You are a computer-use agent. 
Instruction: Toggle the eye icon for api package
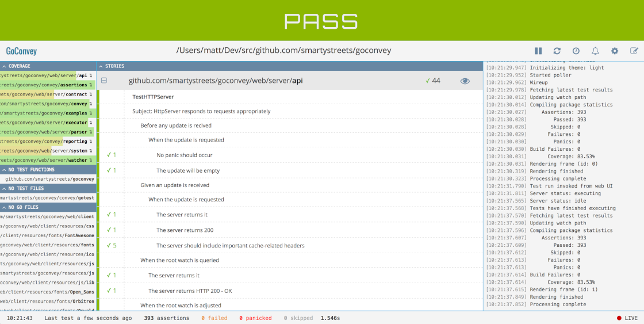pos(465,81)
